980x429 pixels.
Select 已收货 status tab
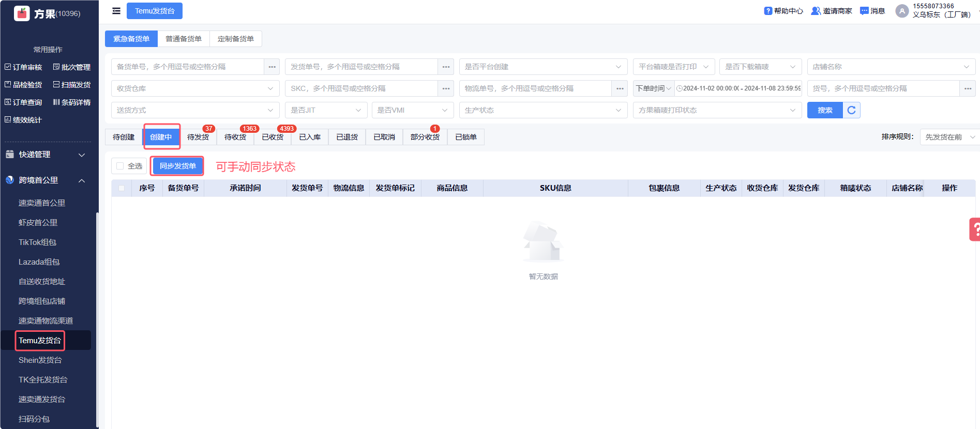273,137
